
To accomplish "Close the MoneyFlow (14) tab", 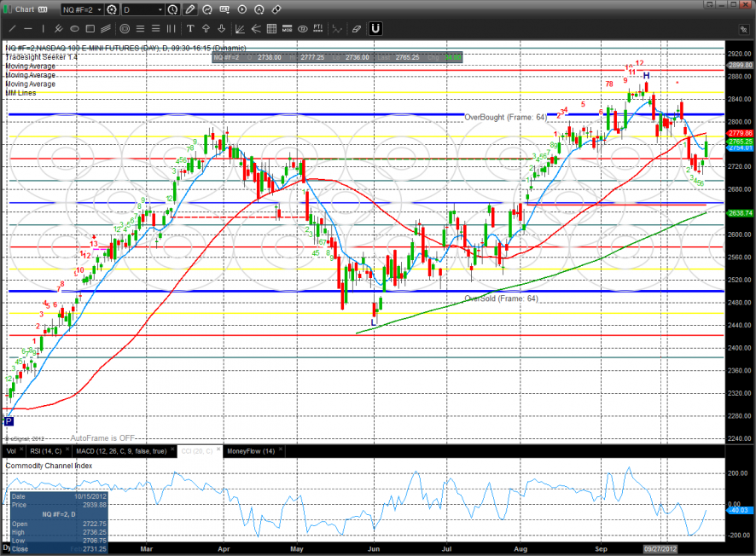I will [280, 449].
